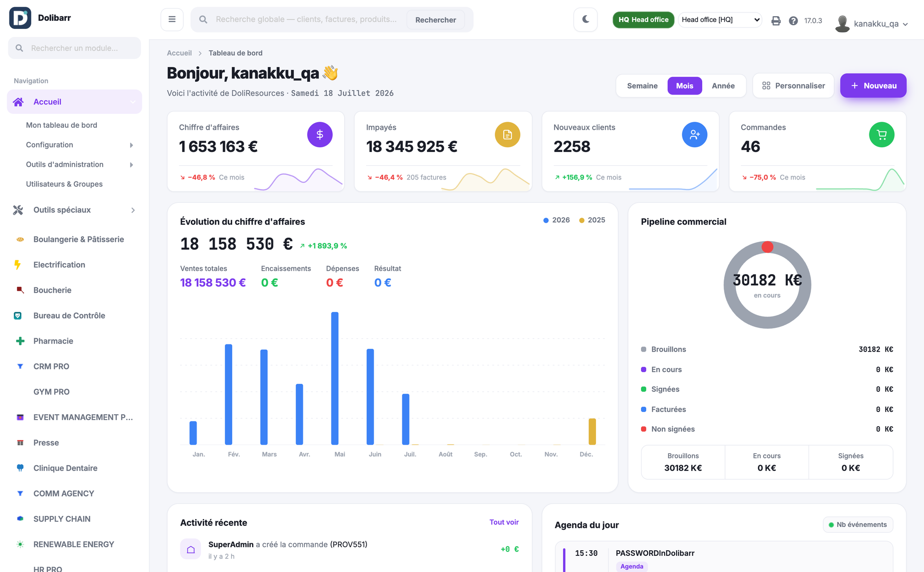Click the Rechercher button
The height and width of the screenshot is (572, 924).
click(435, 19)
